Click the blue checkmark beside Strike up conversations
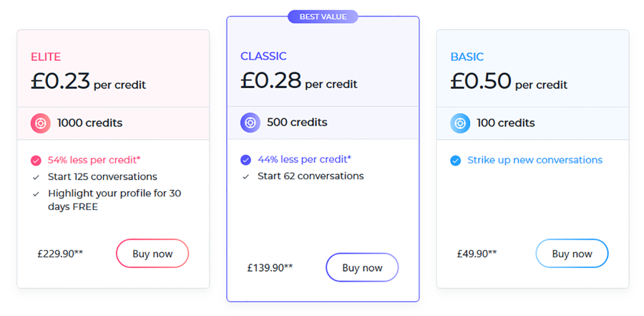The height and width of the screenshot is (316, 644). (x=455, y=161)
